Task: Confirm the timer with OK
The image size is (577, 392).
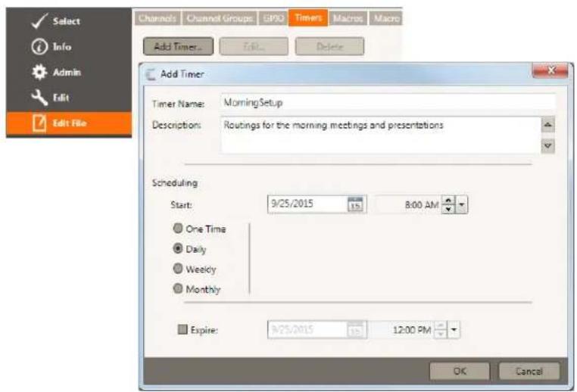Action: [x=460, y=371]
